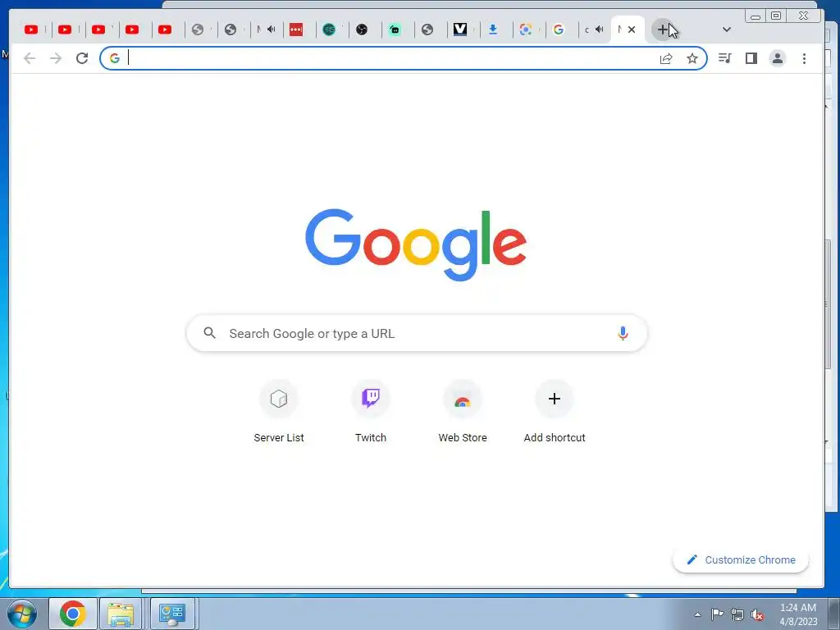840x630 pixels.
Task: Start voice search with the microphone
Action: click(623, 333)
